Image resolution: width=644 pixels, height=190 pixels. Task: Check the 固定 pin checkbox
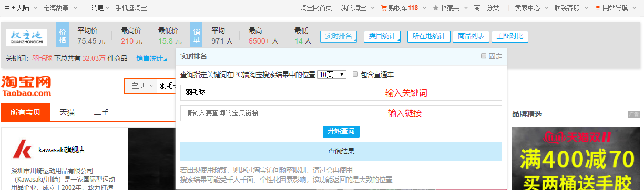click(484, 56)
